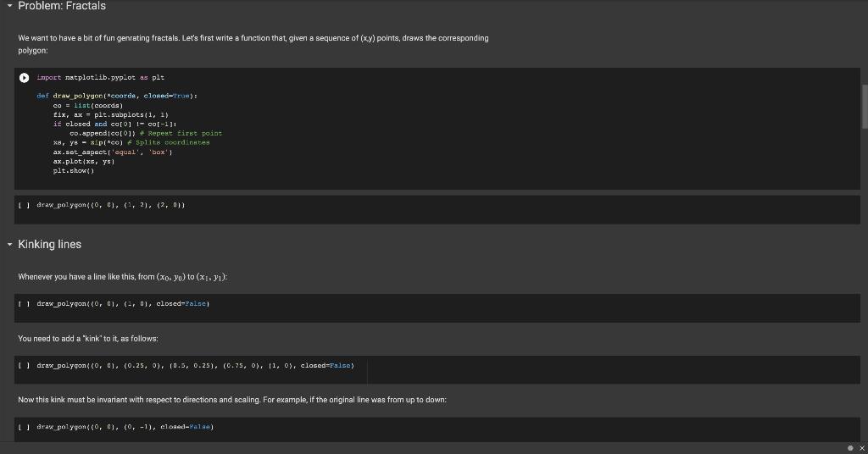Collapse the Problem: Fractals section
This screenshot has width=868, height=454.
point(9,6)
